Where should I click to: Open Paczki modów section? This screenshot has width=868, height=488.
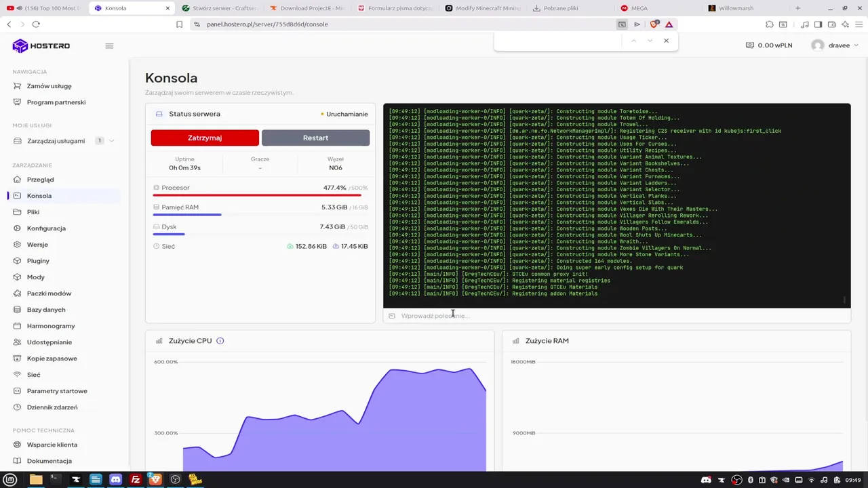click(49, 293)
